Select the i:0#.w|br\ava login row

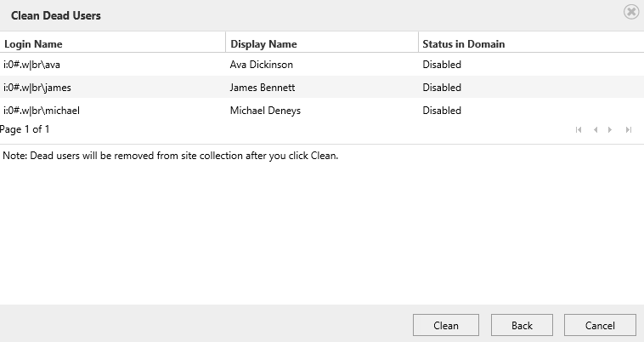[32, 65]
